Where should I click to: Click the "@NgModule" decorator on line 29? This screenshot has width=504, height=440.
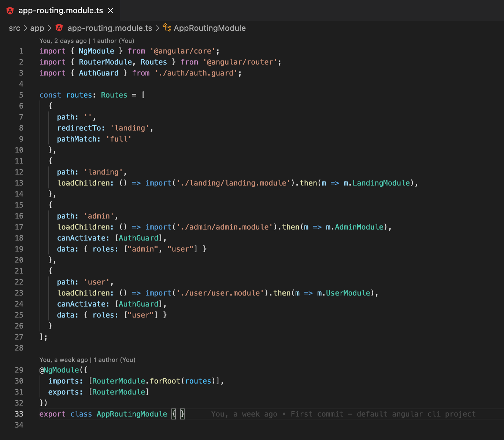59,370
